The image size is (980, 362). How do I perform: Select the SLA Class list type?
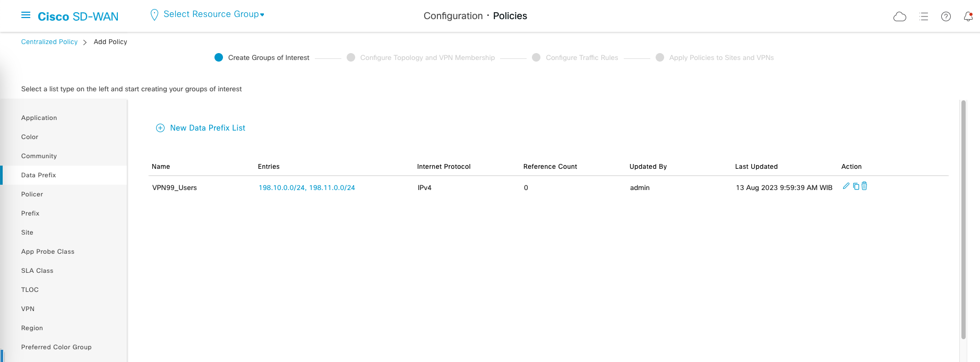[x=37, y=271]
